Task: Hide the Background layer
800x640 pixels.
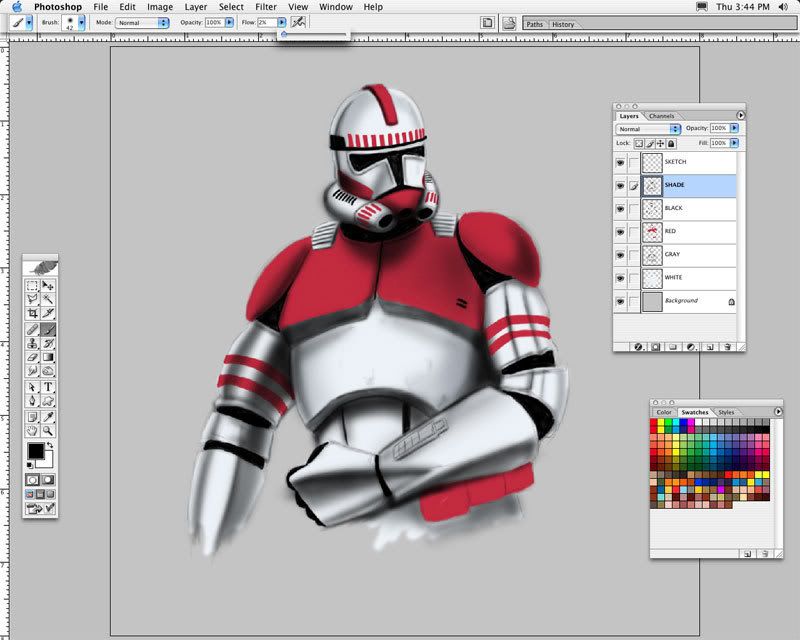Action: pyautogui.click(x=620, y=302)
